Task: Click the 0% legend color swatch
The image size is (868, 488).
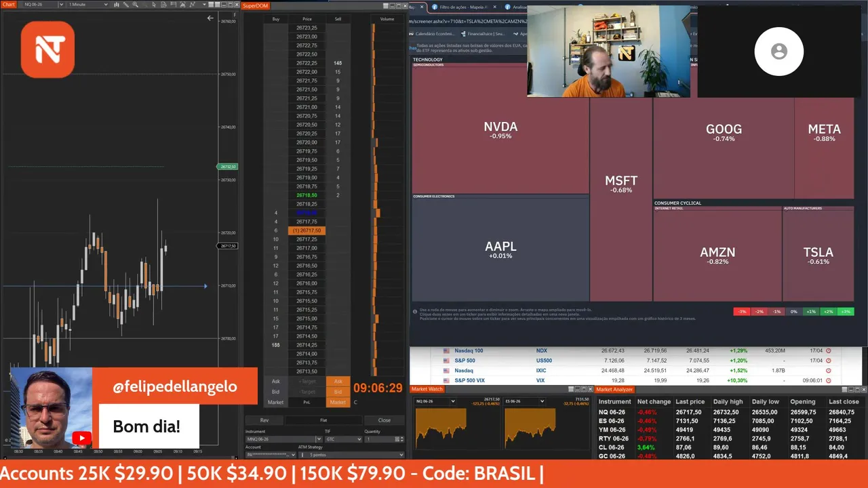Action: [x=793, y=311]
